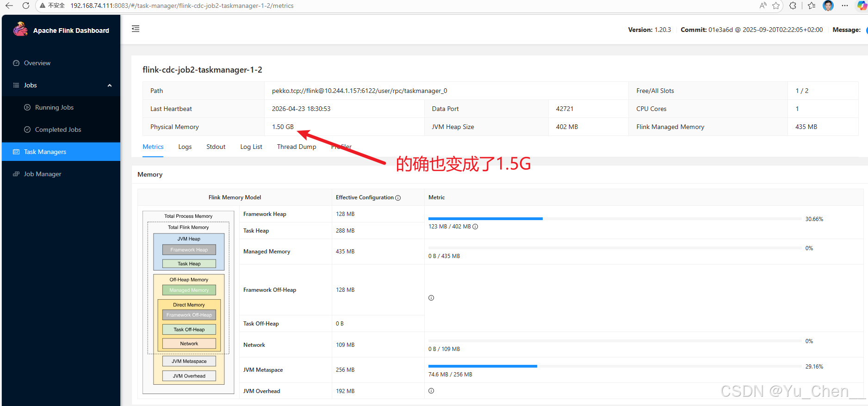This screenshot has height=406, width=868.
Task: Click the not-secure warning icon in address bar
Action: click(43, 6)
